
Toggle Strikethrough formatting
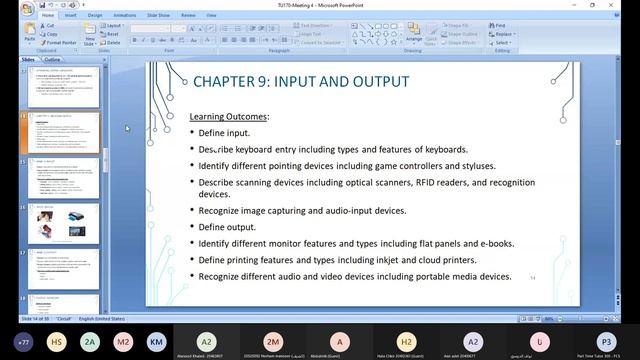click(x=162, y=40)
